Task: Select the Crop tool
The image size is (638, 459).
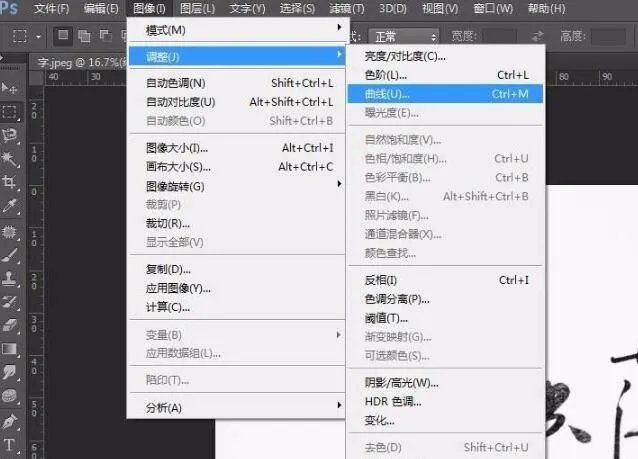Action: pyautogui.click(x=9, y=182)
